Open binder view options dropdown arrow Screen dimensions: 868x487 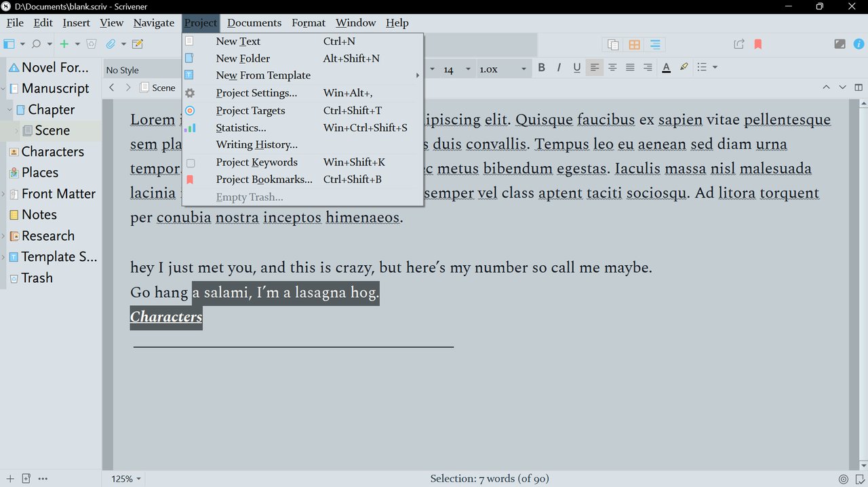tap(22, 45)
